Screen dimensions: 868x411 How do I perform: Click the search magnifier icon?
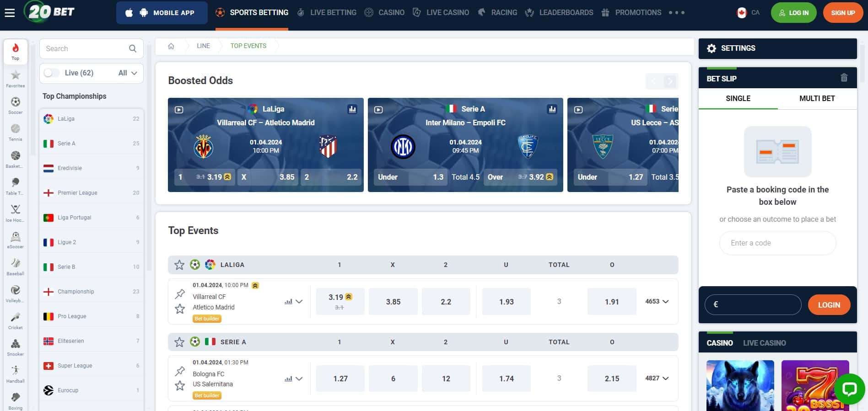pyautogui.click(x=133, y=48)
